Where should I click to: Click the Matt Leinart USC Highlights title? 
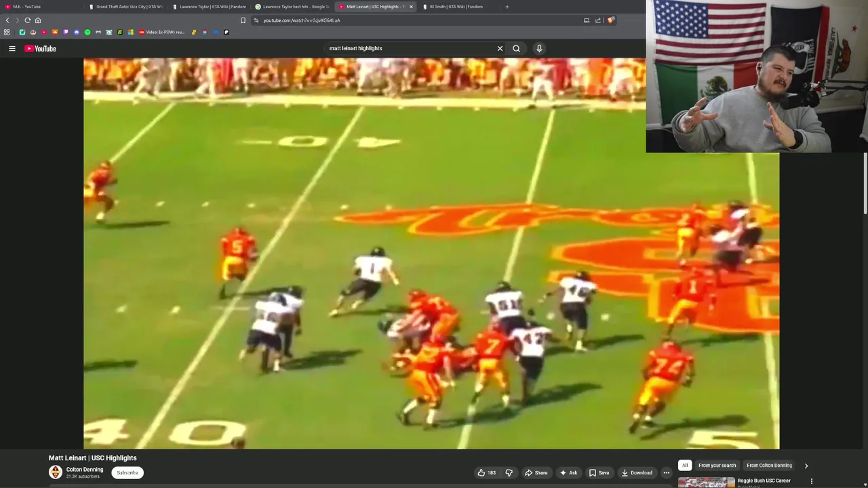point(93,458)
